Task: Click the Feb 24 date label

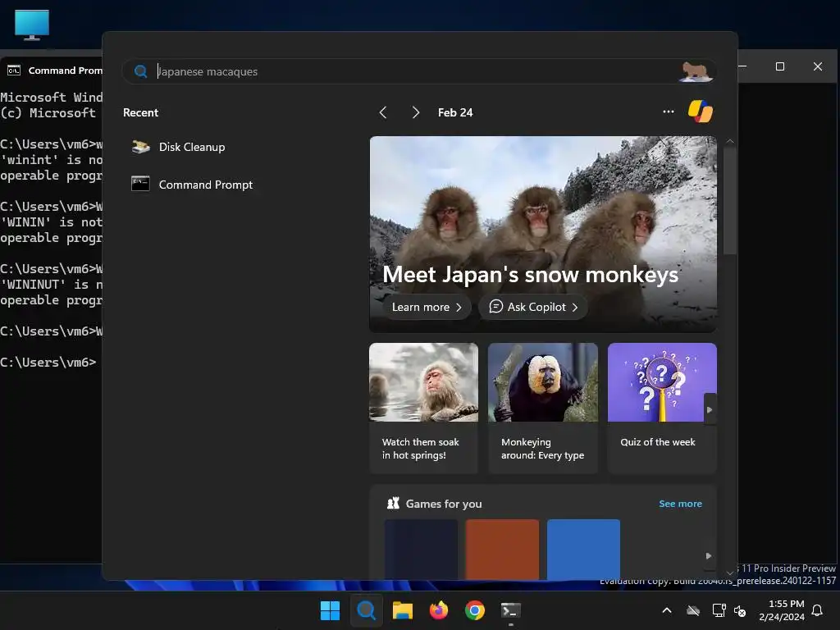Action: coord(455,112)
